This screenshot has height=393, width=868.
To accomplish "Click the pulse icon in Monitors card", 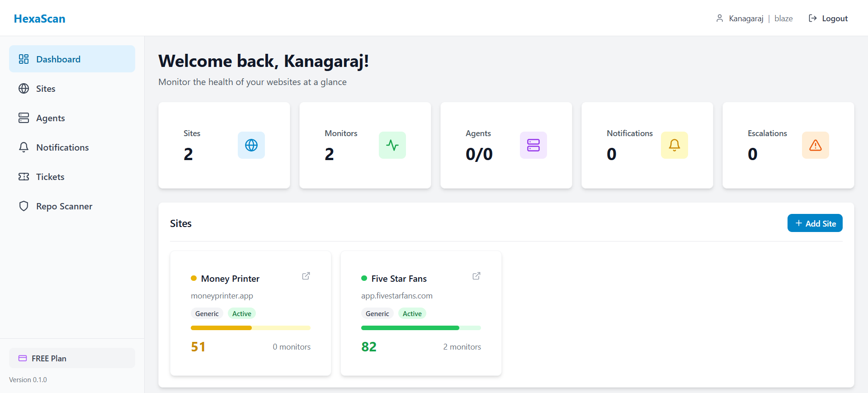I will 392,145.
